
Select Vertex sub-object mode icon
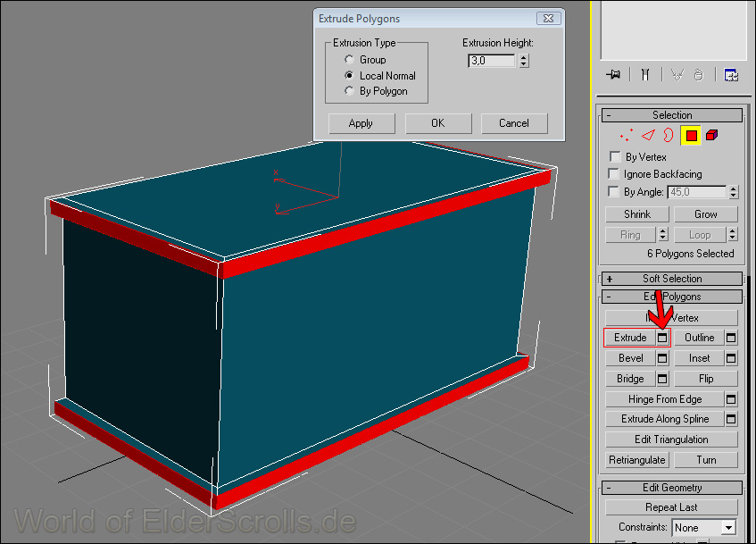[627, 136]
